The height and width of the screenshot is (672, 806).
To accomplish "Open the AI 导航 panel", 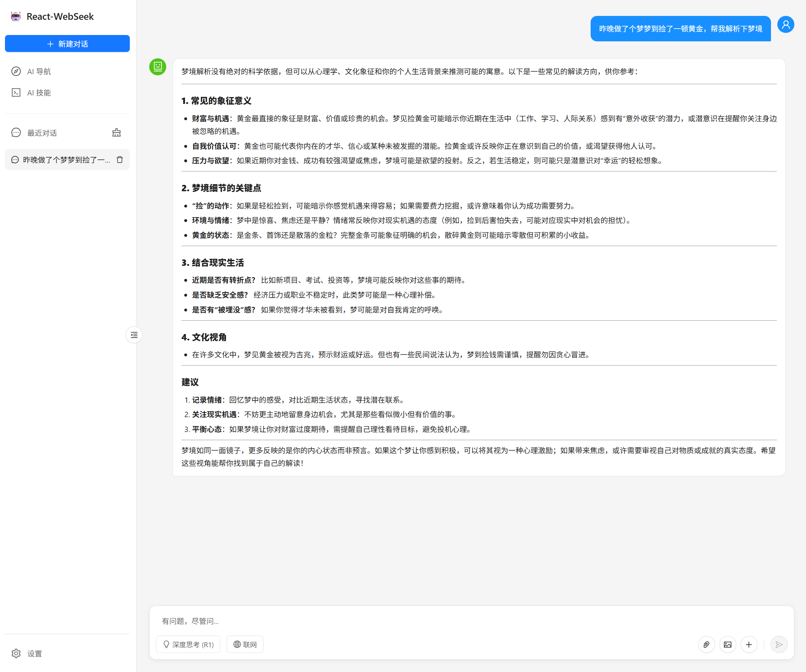I will (x=38, y=71).
